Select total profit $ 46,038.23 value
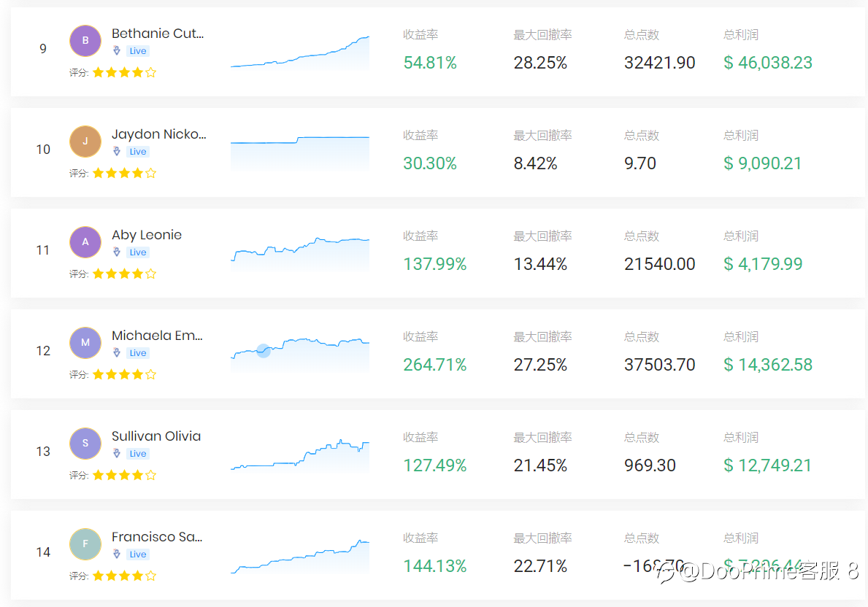The height and width of the screenshot is (607, 868). (768, 63)
